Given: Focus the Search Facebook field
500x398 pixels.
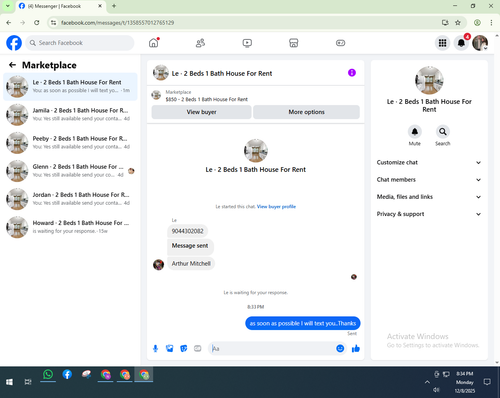Looking at the screenshot, I should tap(80, 43).
